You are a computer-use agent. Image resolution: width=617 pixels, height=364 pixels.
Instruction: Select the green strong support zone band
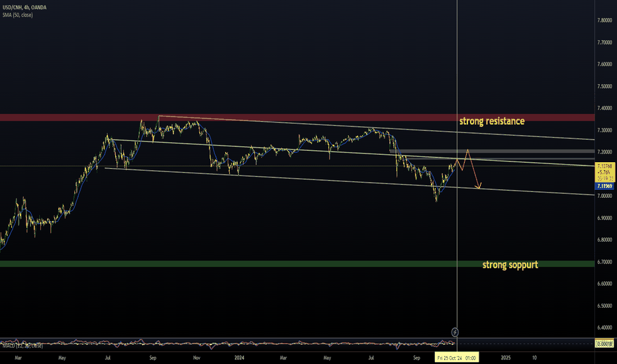pyautogui.click(x=297, y=263)
